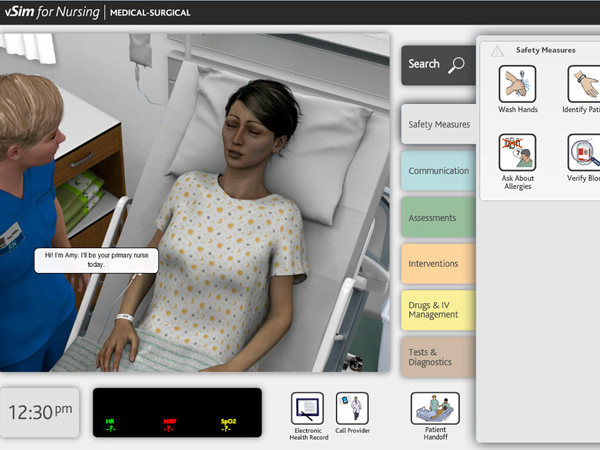The width and height of the screenshot is (600, 450).
Task: Show the Tests & Diagnostics tab
Action: click(438, 356)
